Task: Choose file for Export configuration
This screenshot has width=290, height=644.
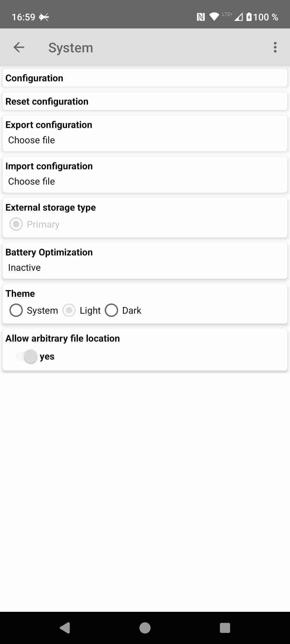Action: [x=32, y=140]
